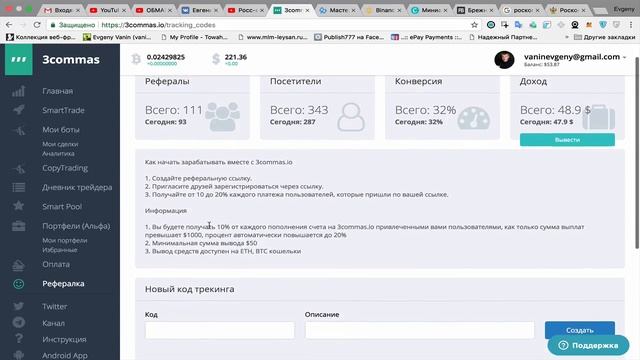Open Главная menu item

click(58, 91)
